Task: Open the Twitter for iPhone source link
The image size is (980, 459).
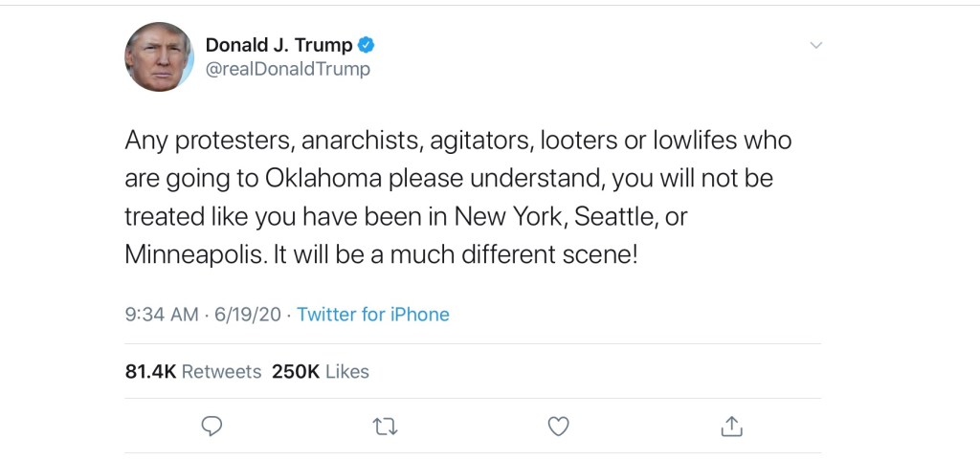Action: point(373,315)
